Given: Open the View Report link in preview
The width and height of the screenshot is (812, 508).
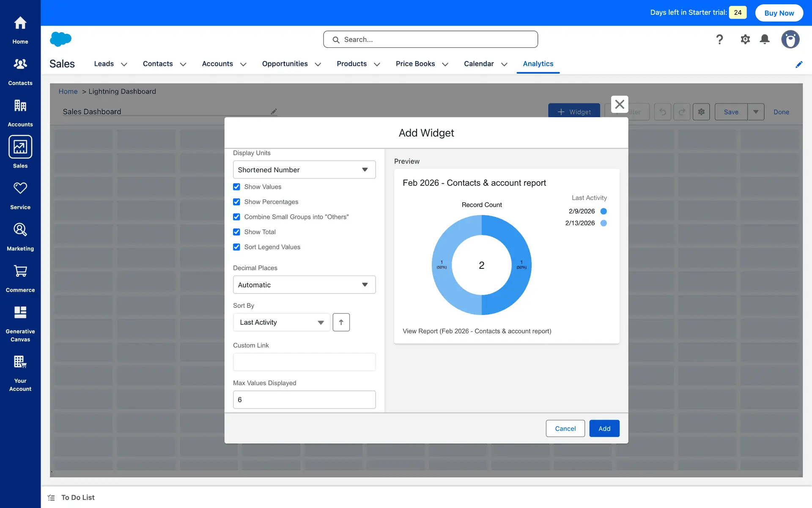Looking at the screenshot, I should (477, 331).
